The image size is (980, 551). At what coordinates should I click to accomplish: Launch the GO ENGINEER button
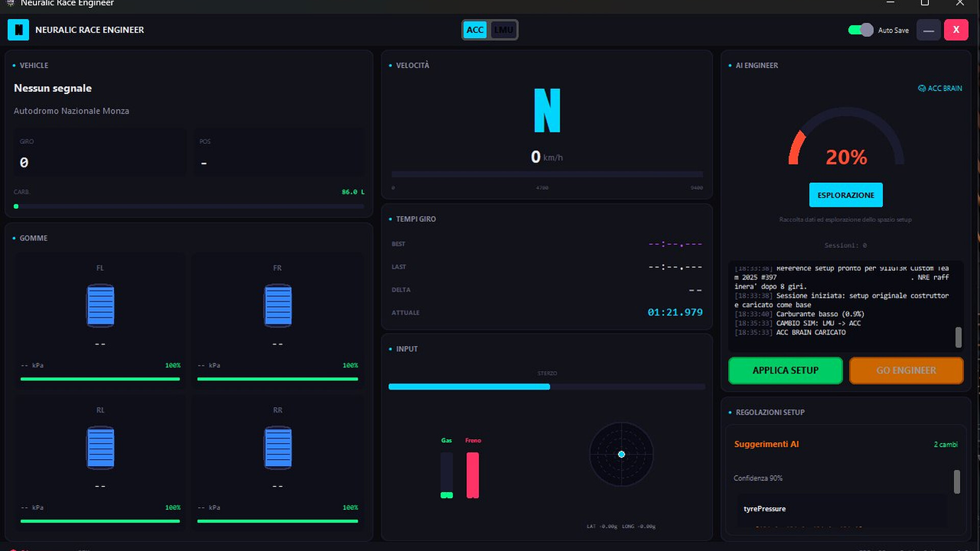[x=906, y=370]
